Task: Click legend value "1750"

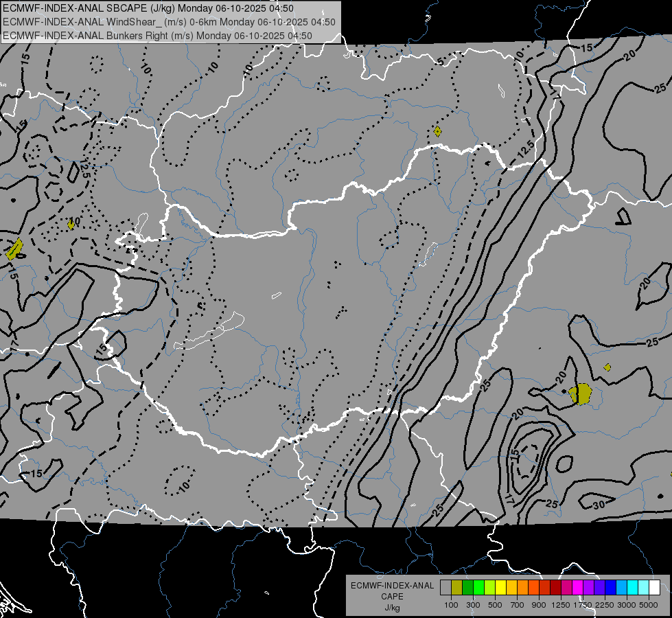Action: (583, 605)
